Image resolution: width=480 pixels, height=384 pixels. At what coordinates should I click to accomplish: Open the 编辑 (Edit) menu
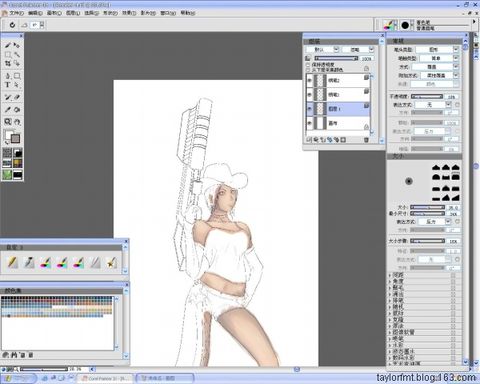click(x=35, y=13)
